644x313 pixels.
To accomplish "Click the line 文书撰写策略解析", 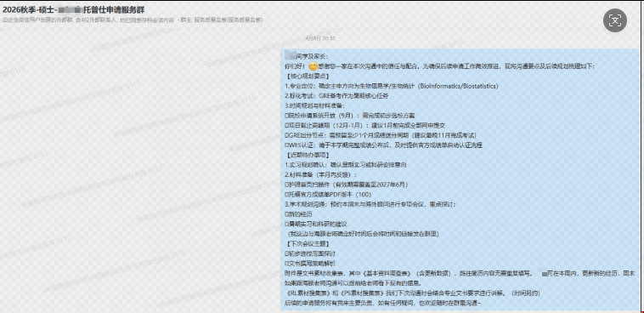I will [310, 263].
